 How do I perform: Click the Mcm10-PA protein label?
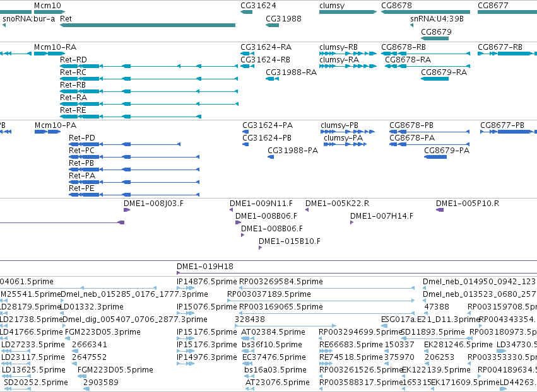point(56,125)
